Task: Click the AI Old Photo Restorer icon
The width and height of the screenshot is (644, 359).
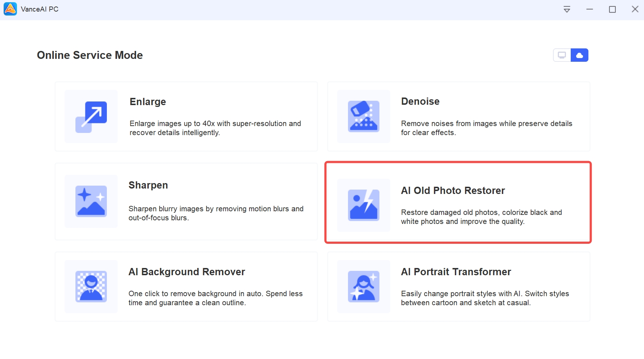Action: (x=364, y=205)
